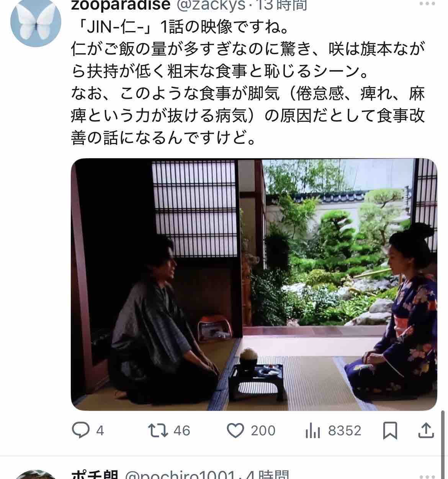The image size is (448, 479).
Task: Like the tweet with the heart icon
Action: (235, 430)
